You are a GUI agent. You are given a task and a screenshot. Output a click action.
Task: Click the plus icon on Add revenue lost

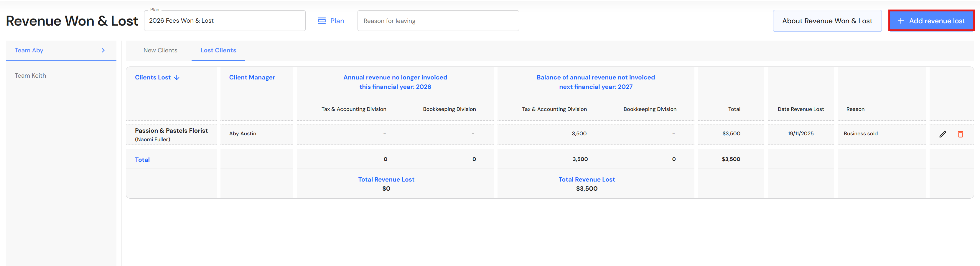point(900,21)
